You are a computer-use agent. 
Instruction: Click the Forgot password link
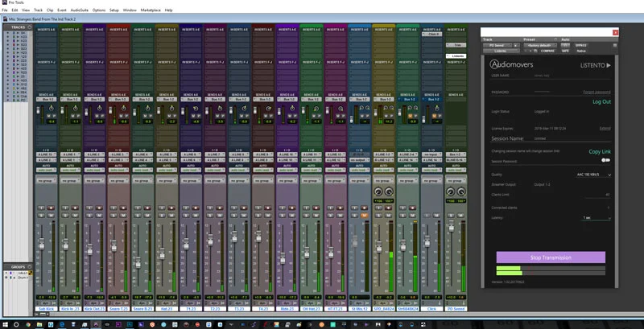(597, 92)
